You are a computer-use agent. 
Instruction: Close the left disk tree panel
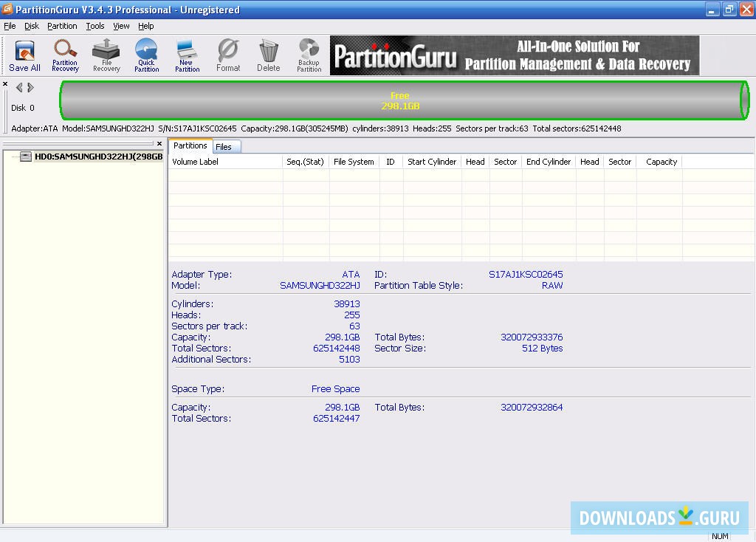pyautogui.click(x=159, y=144)
